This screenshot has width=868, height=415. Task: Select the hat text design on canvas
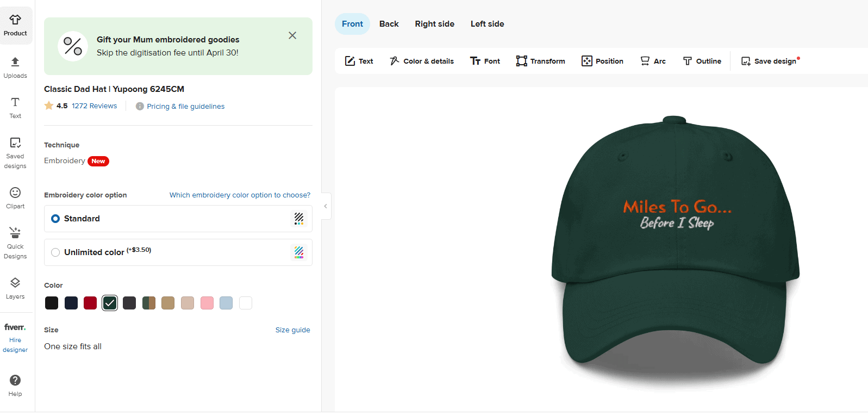click(677, 214)
